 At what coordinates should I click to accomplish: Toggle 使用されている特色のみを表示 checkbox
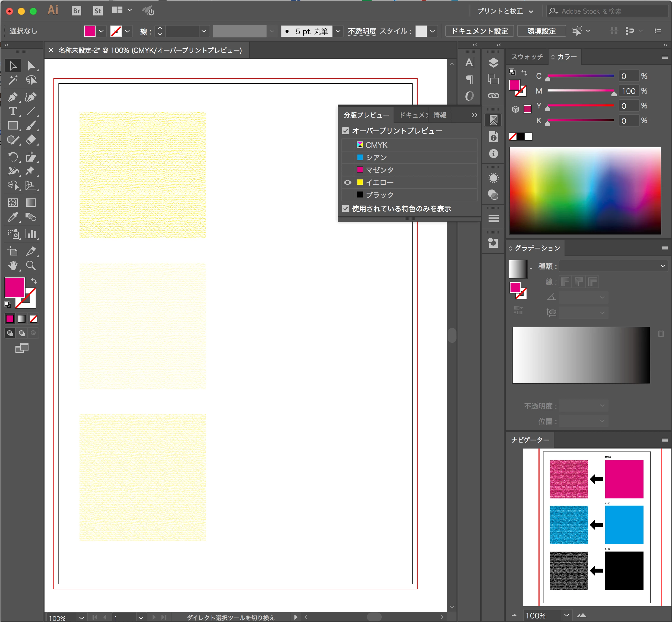click(x=345, y=209)
